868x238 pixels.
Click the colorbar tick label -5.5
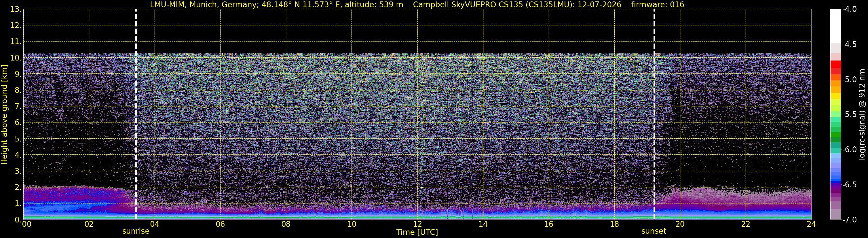tap(850, 115)
